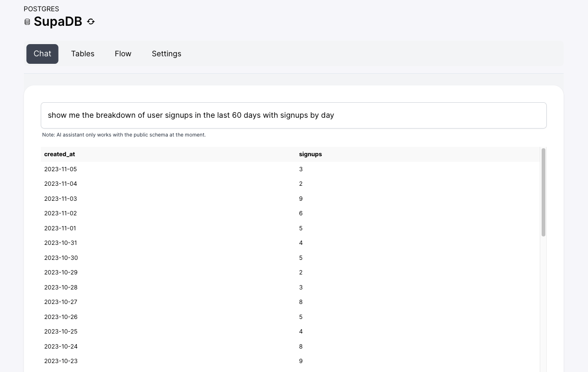Select the 2023-10-31 date cell
This screenshot has width=588, height=372.
60,243
